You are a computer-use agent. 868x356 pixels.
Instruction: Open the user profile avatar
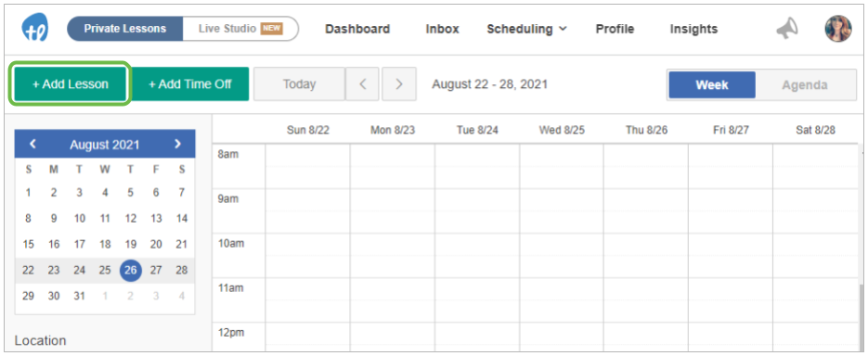(838, 29)
